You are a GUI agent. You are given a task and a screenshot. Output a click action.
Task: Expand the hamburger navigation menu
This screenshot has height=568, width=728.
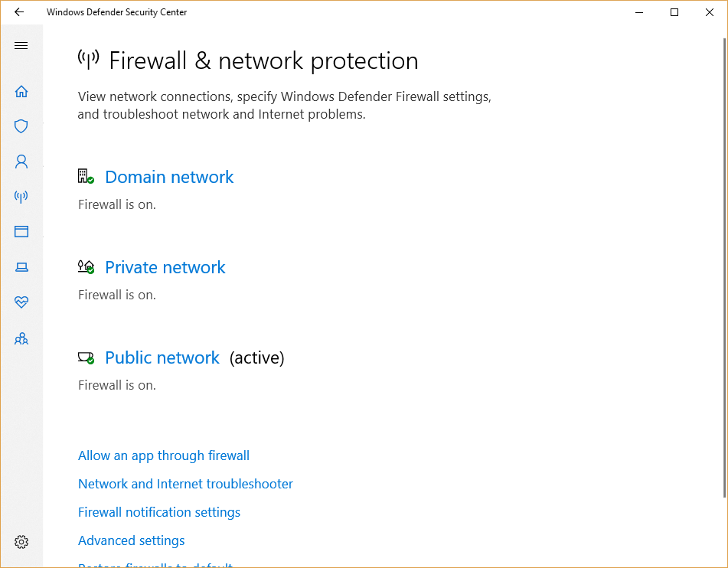21,46
